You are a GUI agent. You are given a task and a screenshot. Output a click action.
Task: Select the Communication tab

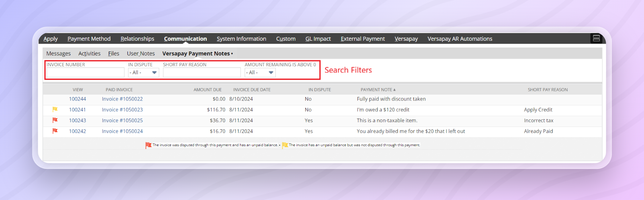click(185, 39)
